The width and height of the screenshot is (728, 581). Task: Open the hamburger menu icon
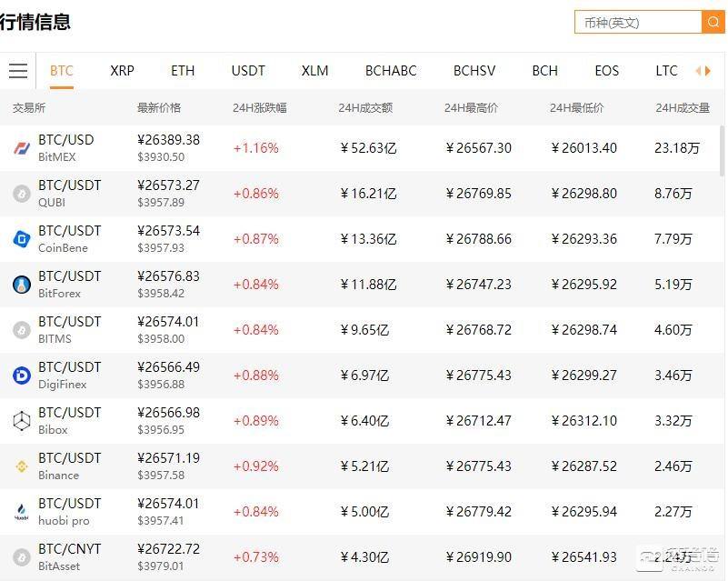pos(18,71)
